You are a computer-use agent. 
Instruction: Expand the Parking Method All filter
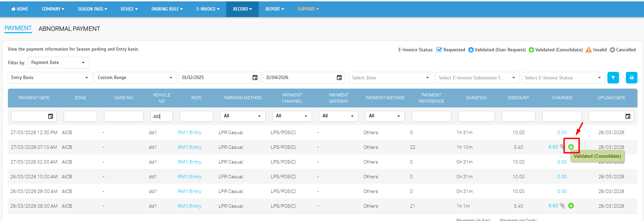[242, 116]
